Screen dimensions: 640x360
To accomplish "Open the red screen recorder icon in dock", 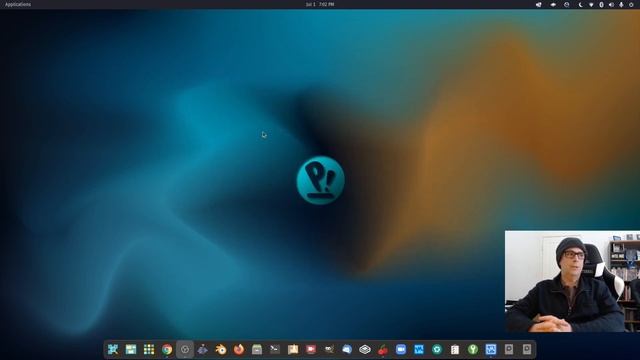I will [311, 349].
